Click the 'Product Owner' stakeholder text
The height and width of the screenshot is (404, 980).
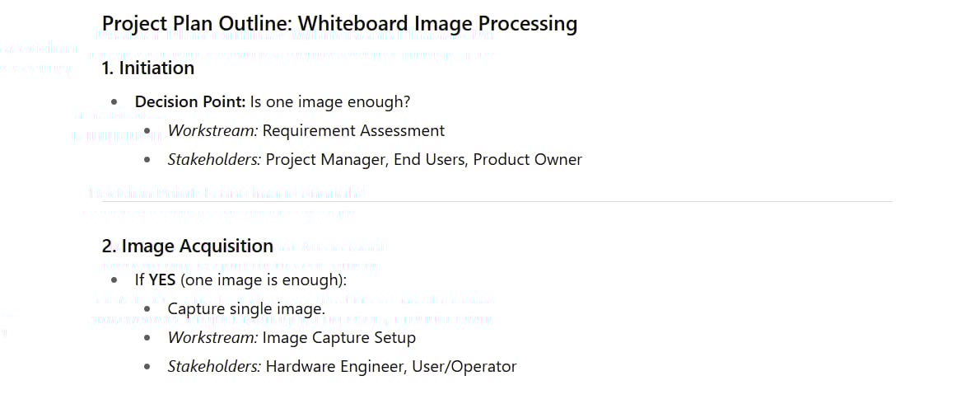(x=528, y=159)
